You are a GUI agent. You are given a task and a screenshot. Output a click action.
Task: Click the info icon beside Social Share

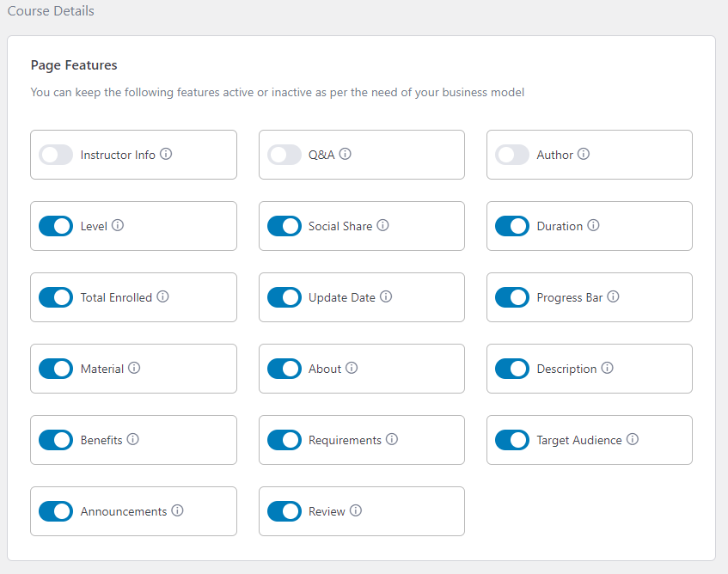[382, 225]
